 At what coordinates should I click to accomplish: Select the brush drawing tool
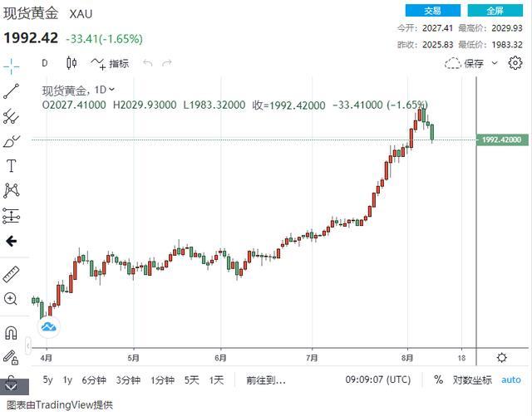tap(12, 141)
